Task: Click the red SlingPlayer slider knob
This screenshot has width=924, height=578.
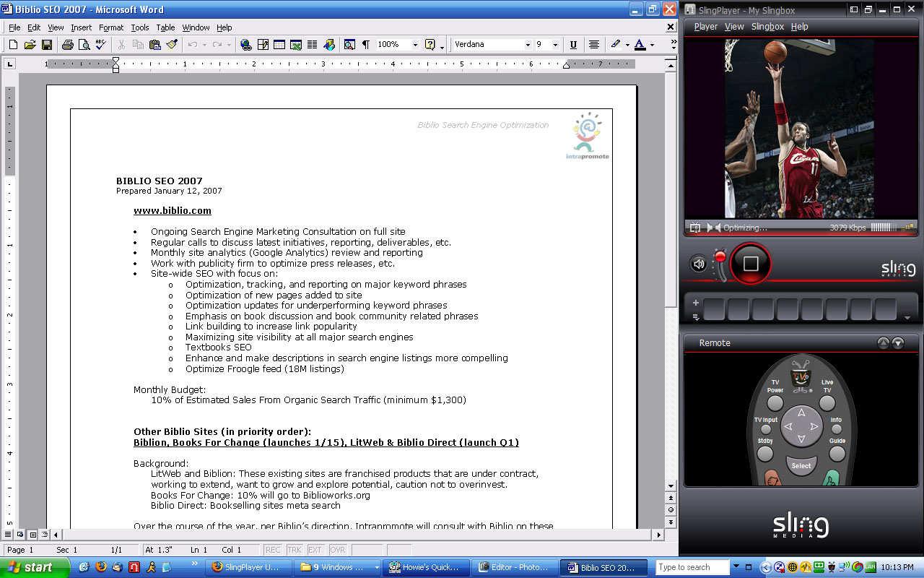Action: point(719,257)
